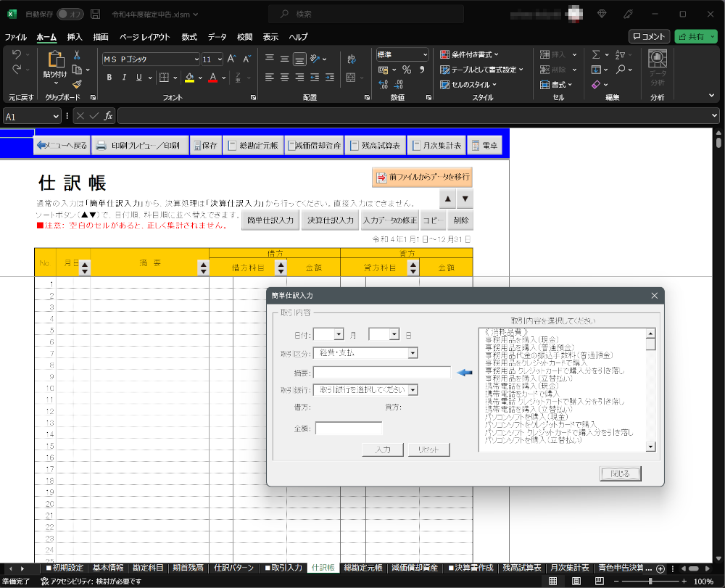Image resolution: width=725 pixels, height=588 pixels.
Task: Switch to the 数式 ribbon tab
Action: [189, 37]
